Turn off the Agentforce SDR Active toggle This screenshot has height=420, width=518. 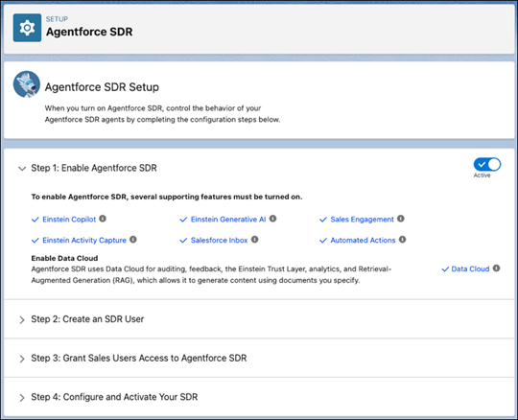(487, 164)
